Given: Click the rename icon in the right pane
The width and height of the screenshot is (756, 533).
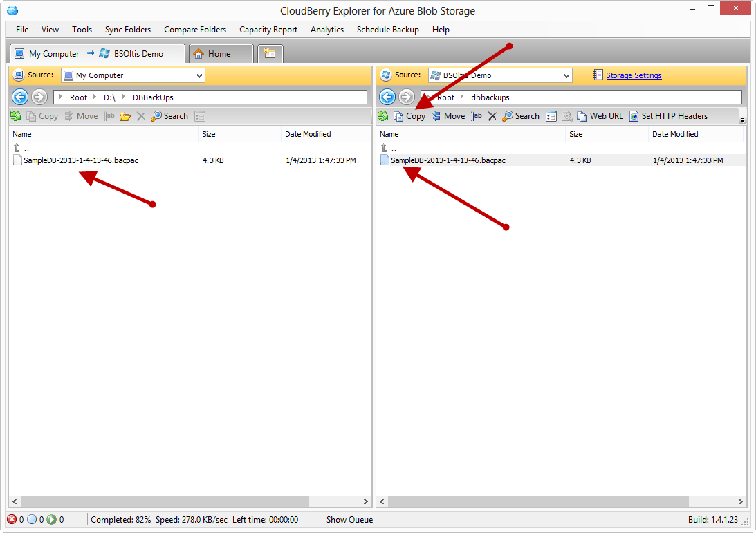Looking at the screenshot, I should point(477,116).
